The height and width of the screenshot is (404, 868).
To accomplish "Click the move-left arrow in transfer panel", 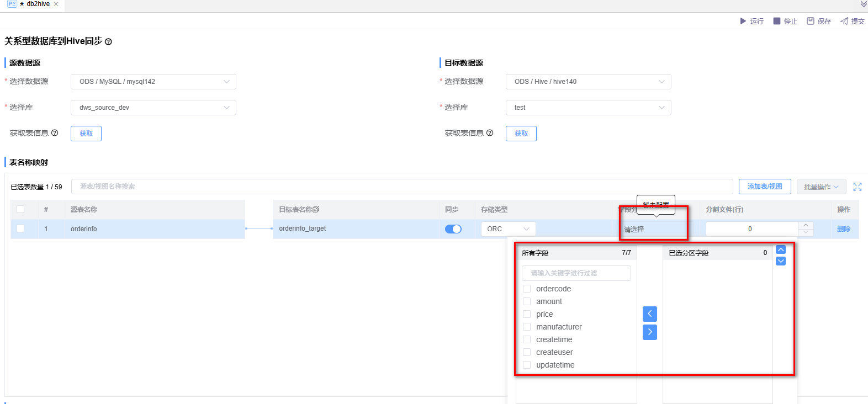I will point(650,314).
